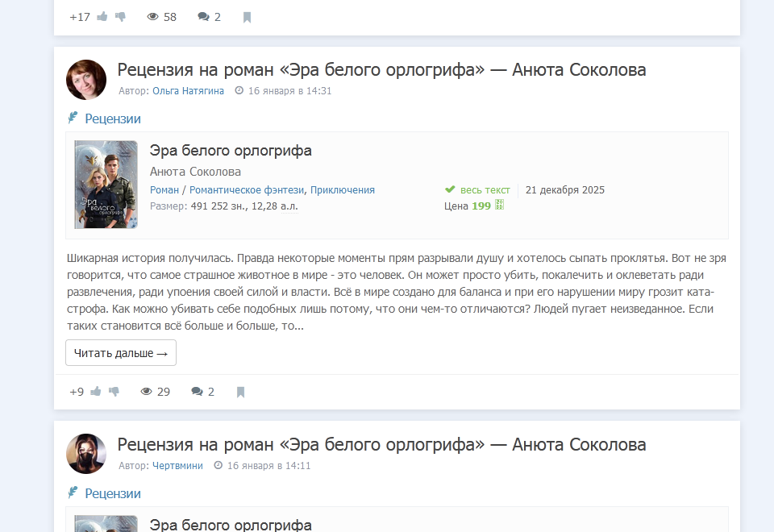Visit author Чертвмини's profile
The width and height of the screenshot is (774, 532).
177,465
